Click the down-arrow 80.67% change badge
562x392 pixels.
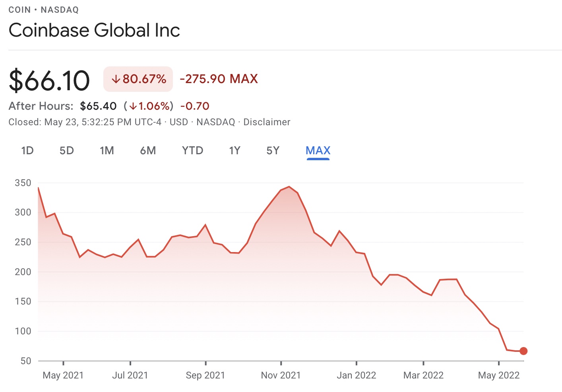pos(138,79)
